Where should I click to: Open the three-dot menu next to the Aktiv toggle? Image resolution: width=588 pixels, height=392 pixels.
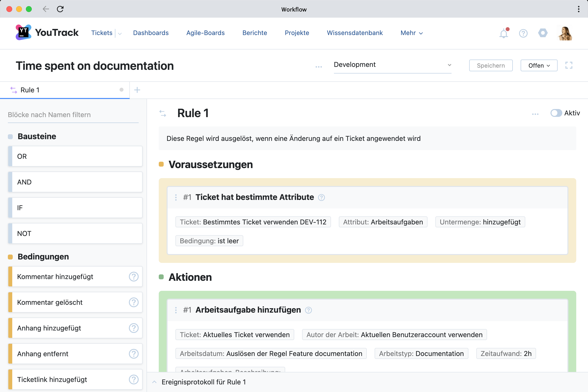click(x=535, y=114)
